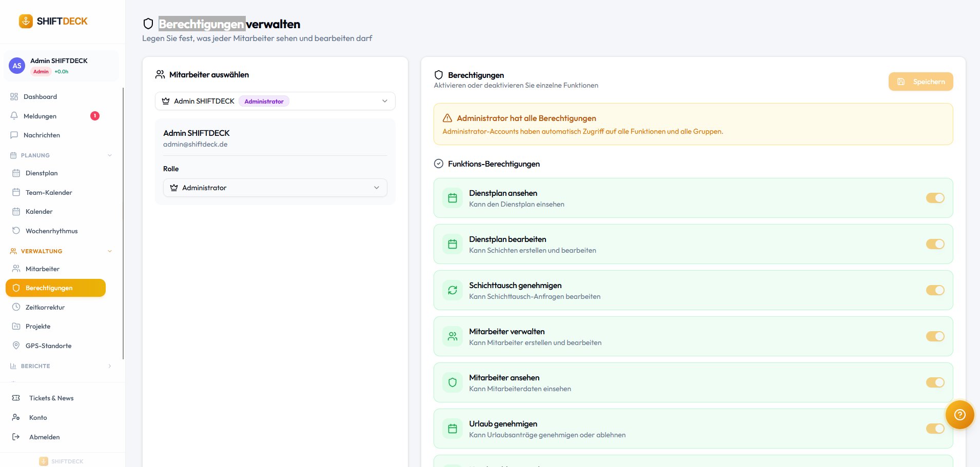Switch off Urlaub genehmigen permission
The image size is (980, 467).
[x=935, y=429]
